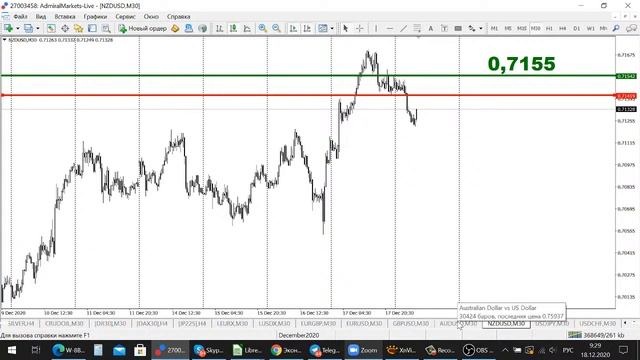Toggle the Data Window crosshair-target icon
The image size is (640, 360).
pyautogui.click(x=65, y=28)
